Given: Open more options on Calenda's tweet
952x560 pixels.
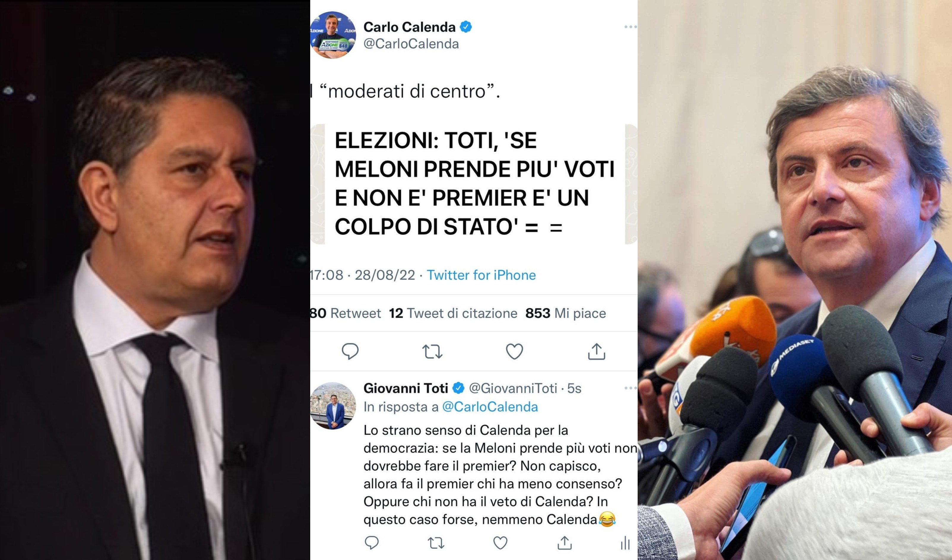Looking at the screenshot, I should (630, 27).
